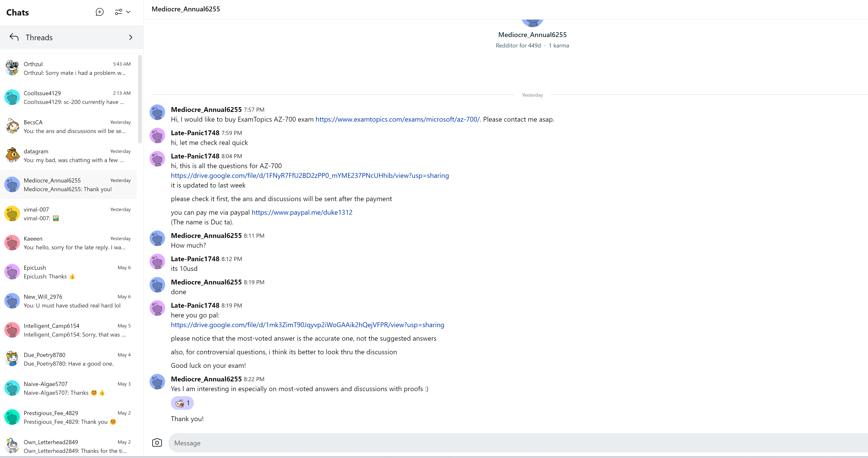Click BecsCA avatar icon in chat list
This screenshot has height=458, width=868.
point(12,126)
